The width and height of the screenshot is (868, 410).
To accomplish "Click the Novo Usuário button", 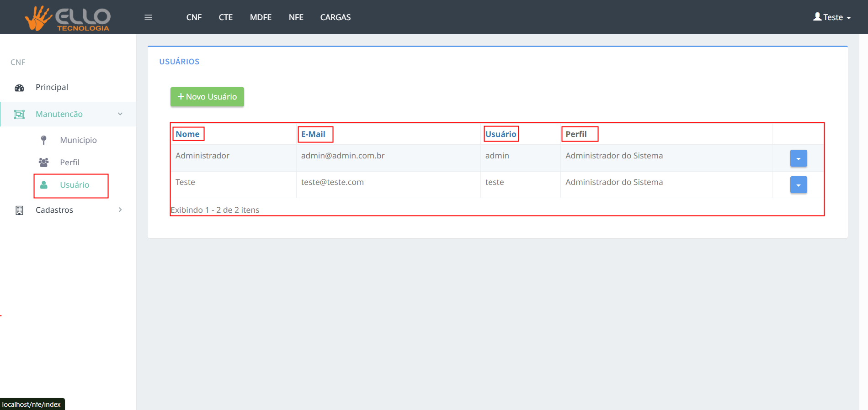I will click(x=207, y=97).
